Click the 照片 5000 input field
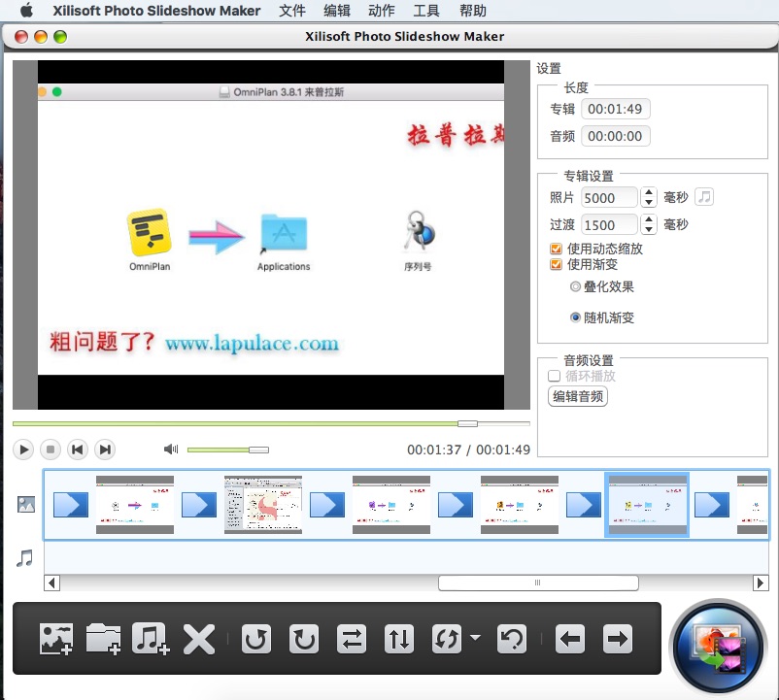Image resolution: width=779 pixels, height=700 pixels. 609,198
